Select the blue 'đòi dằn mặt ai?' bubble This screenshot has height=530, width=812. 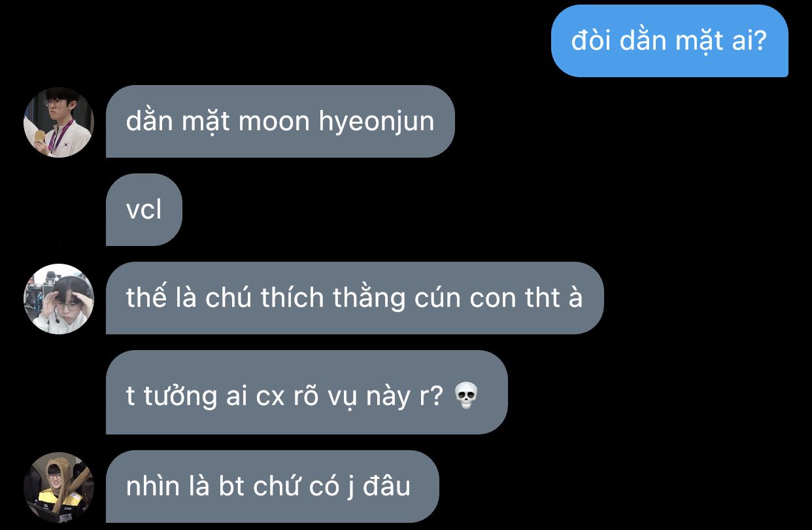pos(669,41)
